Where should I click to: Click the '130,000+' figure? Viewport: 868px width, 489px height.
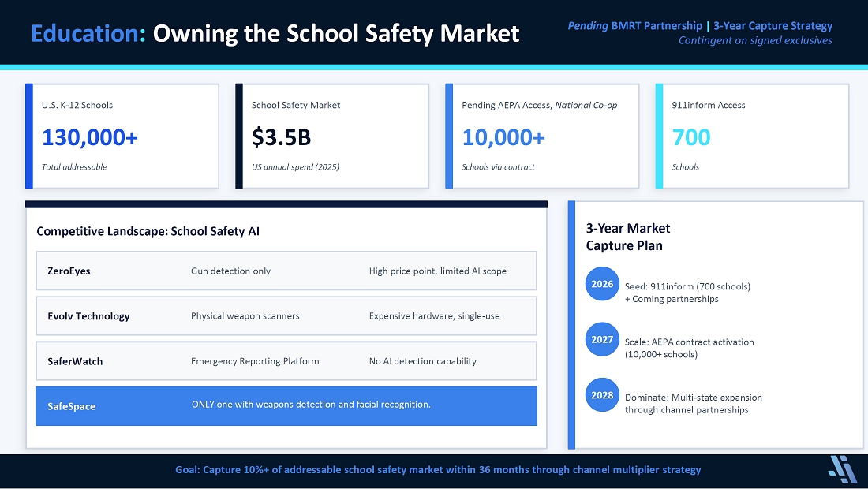point(90,137)
